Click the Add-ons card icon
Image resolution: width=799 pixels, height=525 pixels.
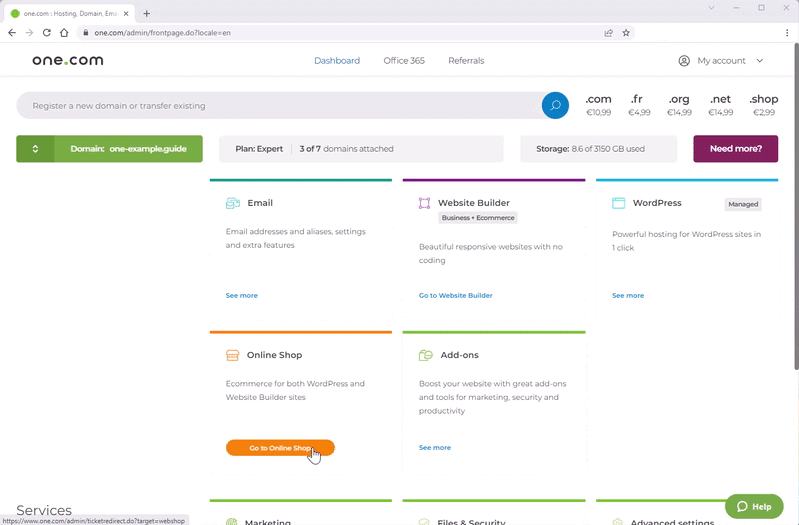[x=425, y=355]
